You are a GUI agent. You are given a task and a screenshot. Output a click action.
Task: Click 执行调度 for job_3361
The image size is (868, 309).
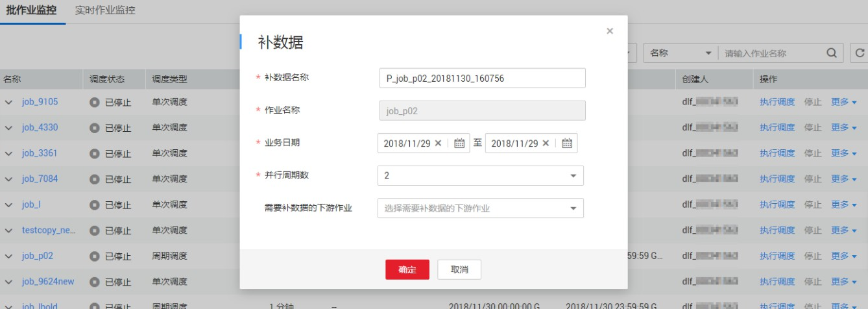(777, 153)
